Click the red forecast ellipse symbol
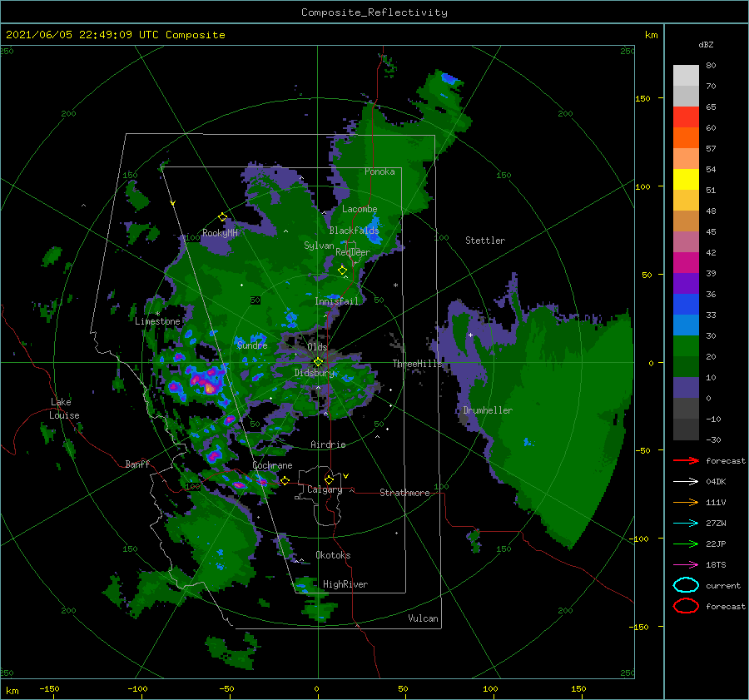Screen dimensions: 749x700 tap(686, 606)
